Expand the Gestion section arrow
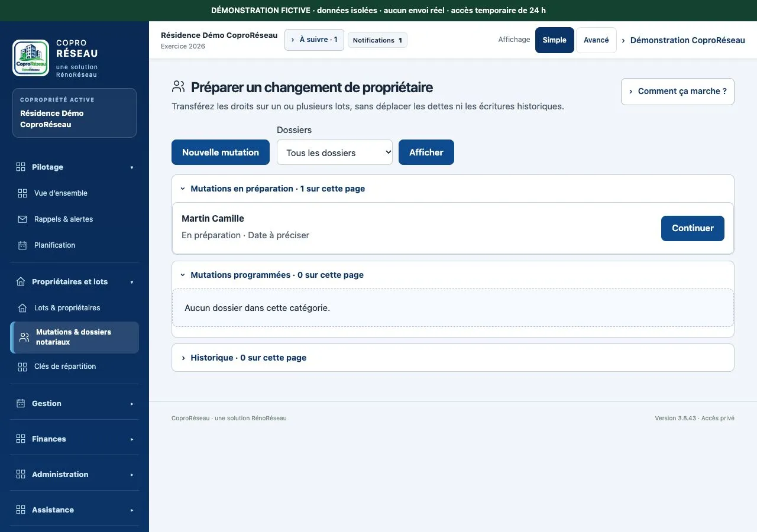The height and width of the screenshot is (532, 757). tap(132, 404)
